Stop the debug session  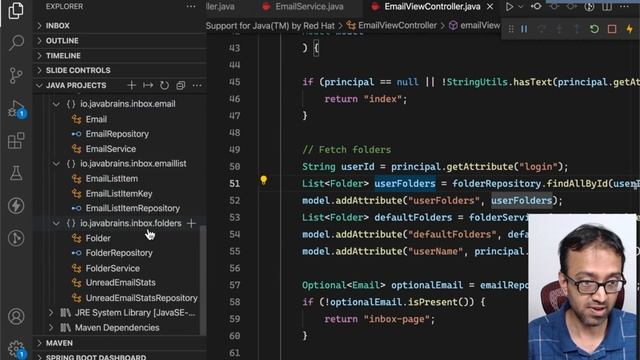coord(611,29)
